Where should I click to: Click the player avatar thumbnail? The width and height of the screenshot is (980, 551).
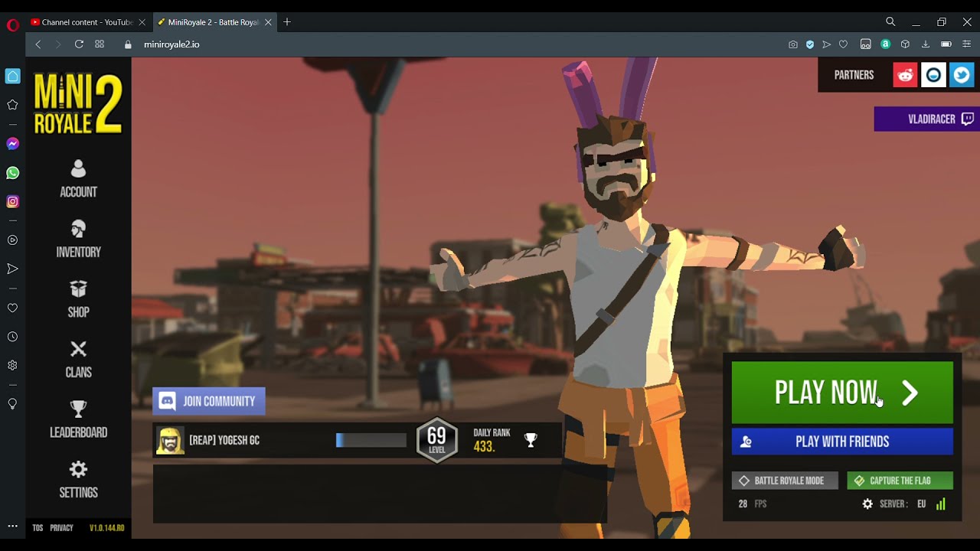tap(170, 440)
